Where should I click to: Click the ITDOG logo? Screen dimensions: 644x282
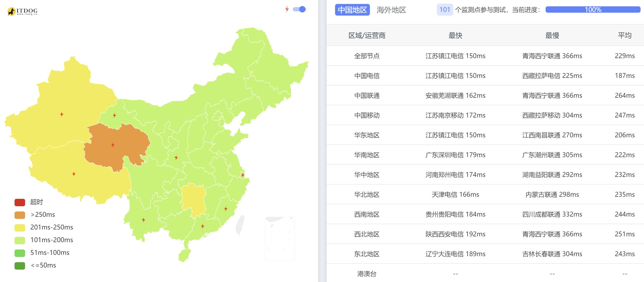pyautogui.click(x=22, y=11)
